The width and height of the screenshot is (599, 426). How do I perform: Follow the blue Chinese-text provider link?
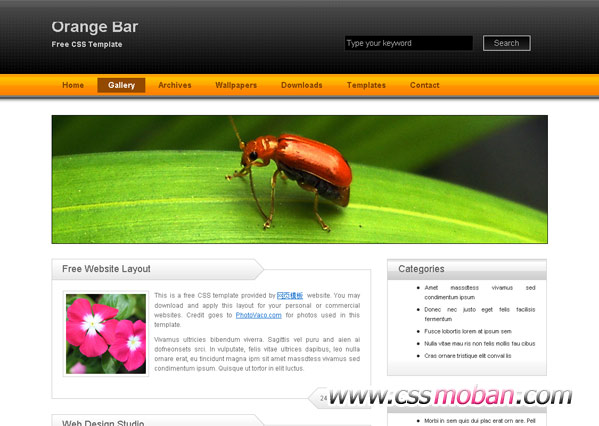(290, 295)
